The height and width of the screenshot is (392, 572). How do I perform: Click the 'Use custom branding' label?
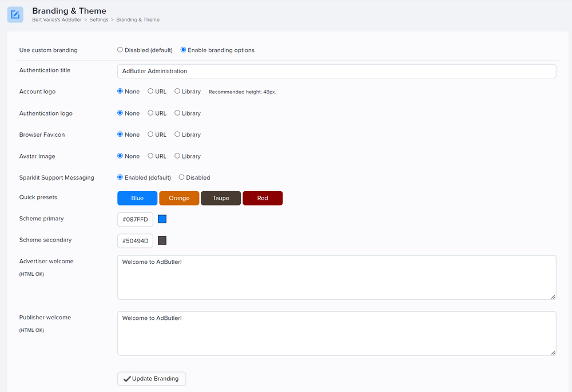tap(48, 50)
